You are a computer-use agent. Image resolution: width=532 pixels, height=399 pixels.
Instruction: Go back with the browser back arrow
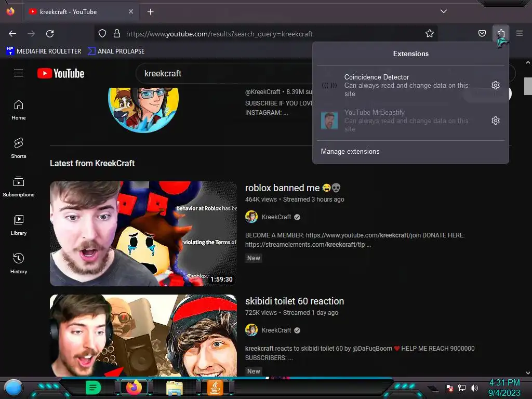tap(12, 34)
